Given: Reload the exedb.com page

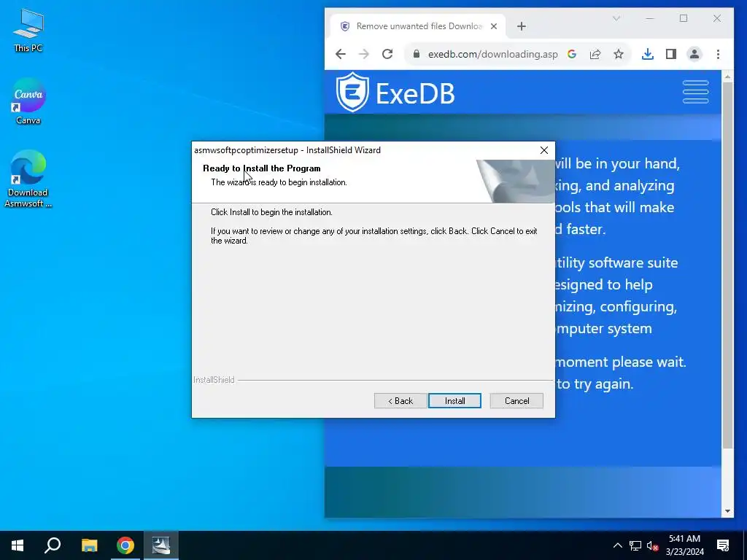Looking at the screenshot, I should tap(387, 54).
